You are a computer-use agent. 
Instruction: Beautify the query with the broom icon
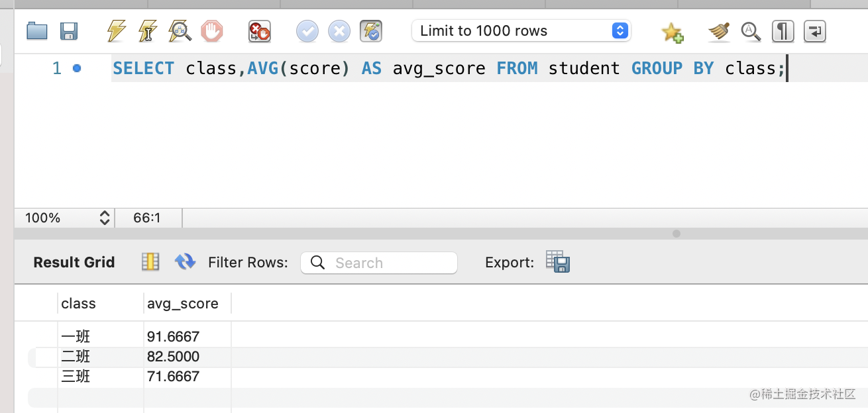pyautogui.click(x=718, y=31)
